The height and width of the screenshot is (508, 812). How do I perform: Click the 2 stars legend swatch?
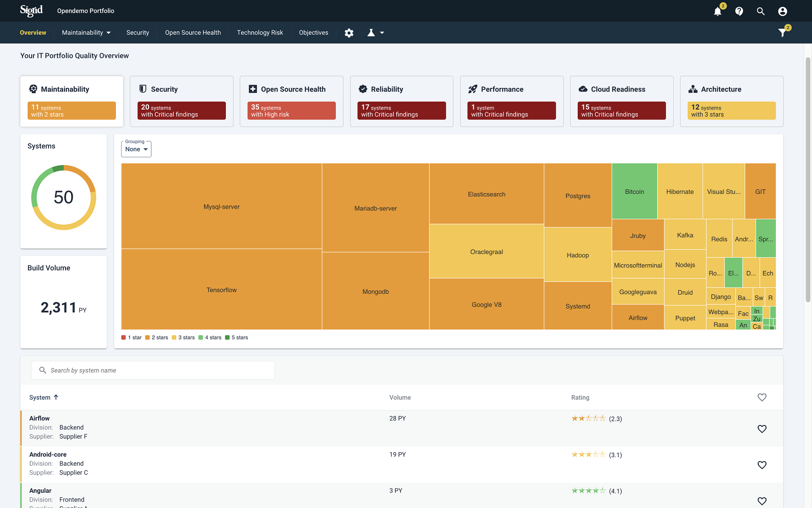tap(147, 337)
